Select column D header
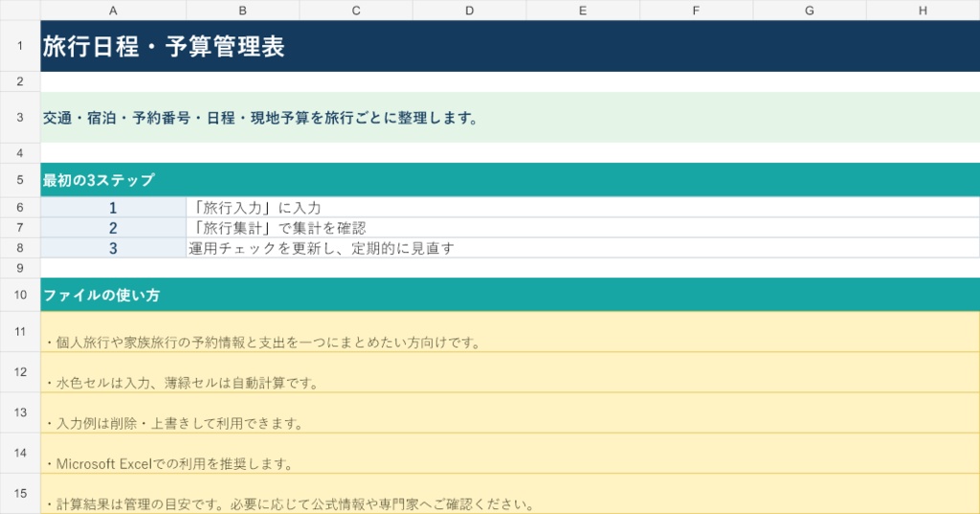980x514 pixels. (x=469, y=10)
